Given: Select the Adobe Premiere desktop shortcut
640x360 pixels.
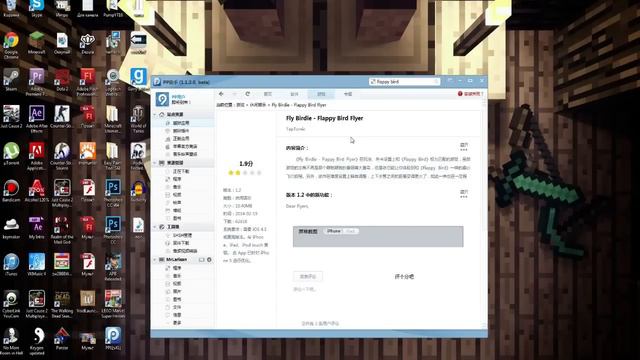Looking at the screenshot, I should pos(37,82).
